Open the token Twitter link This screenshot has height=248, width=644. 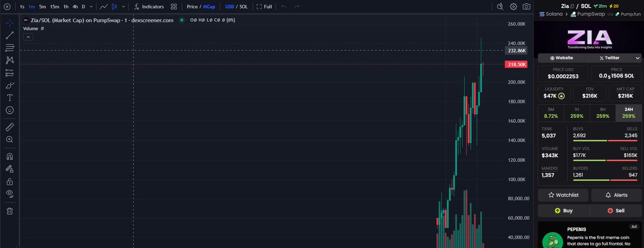[x=609, y=58]
